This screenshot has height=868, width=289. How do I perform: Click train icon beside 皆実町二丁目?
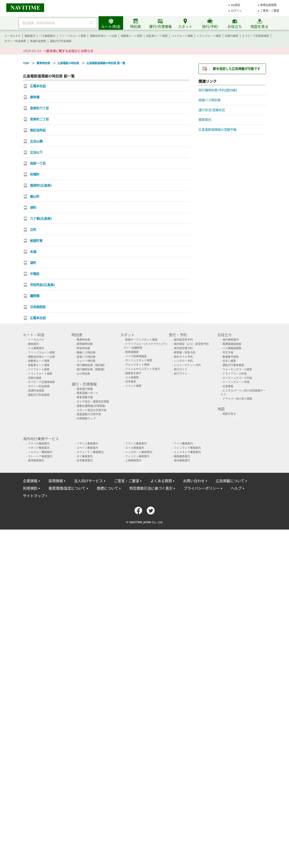pos(25,119)
